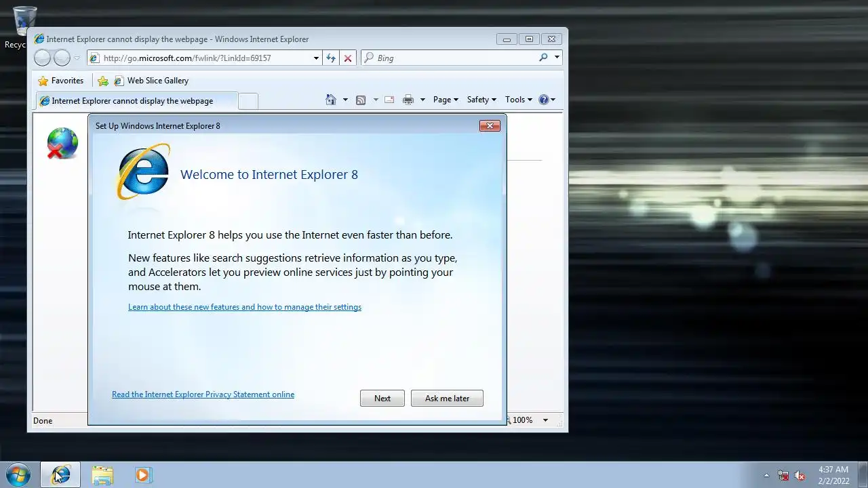
Task: Click the red Stop loading icon
Action: [348, 58]
